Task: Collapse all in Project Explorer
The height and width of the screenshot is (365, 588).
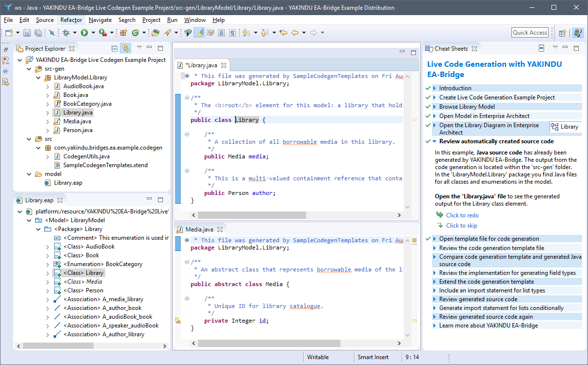Action: pos(114,48)
